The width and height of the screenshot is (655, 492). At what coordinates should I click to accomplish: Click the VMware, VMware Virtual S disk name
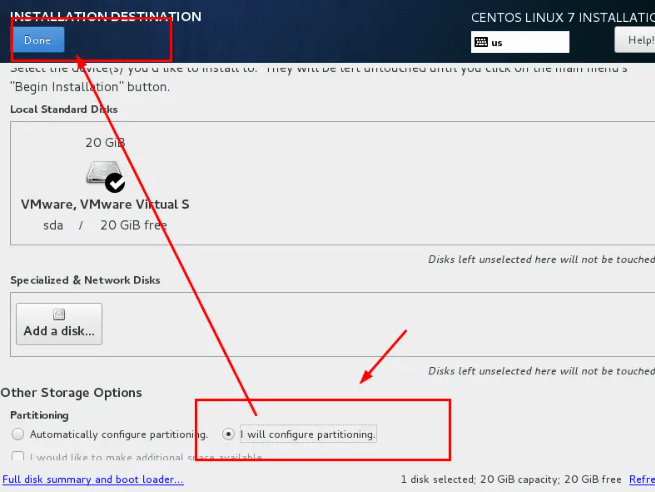coord(105,204)
